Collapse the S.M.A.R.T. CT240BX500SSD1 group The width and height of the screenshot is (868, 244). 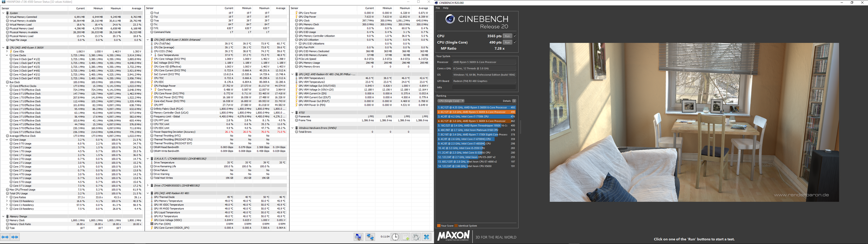pyautogui.click(x=148, y=159)
